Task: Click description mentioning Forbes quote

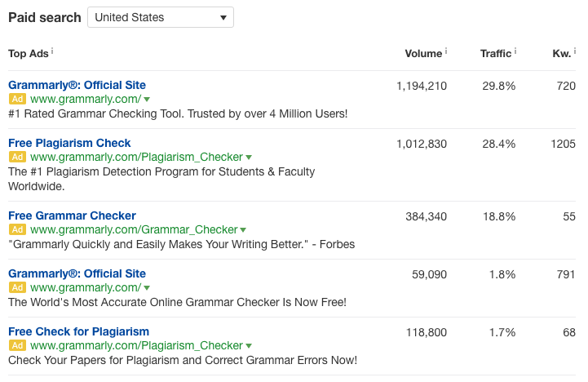Action: 182,244
